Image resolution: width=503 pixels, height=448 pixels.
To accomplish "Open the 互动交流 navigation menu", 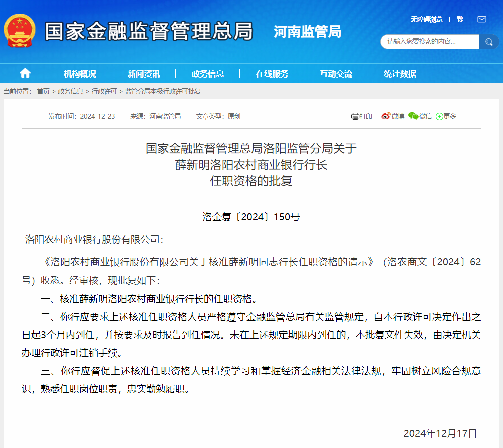I will (x=336, y=74).
